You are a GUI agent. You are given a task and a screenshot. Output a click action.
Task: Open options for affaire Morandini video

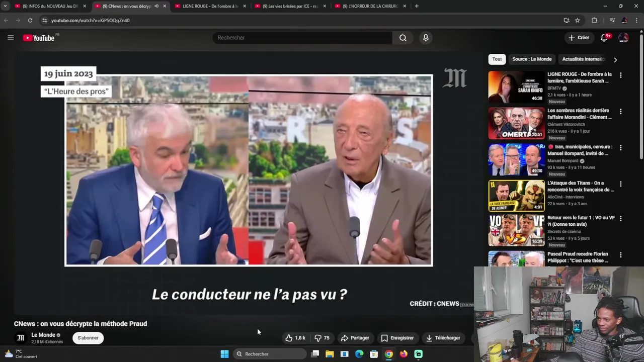[x=620, y=111]
